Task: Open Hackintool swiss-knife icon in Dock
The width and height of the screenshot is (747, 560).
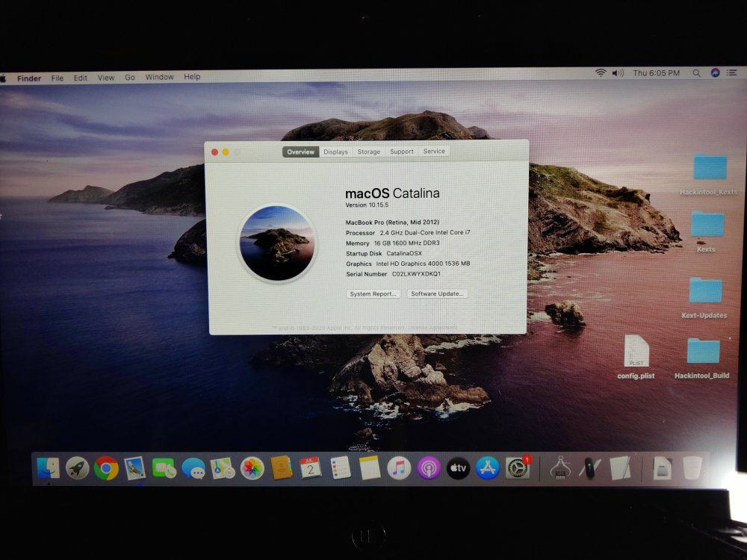Action: [x=590, y=467]
